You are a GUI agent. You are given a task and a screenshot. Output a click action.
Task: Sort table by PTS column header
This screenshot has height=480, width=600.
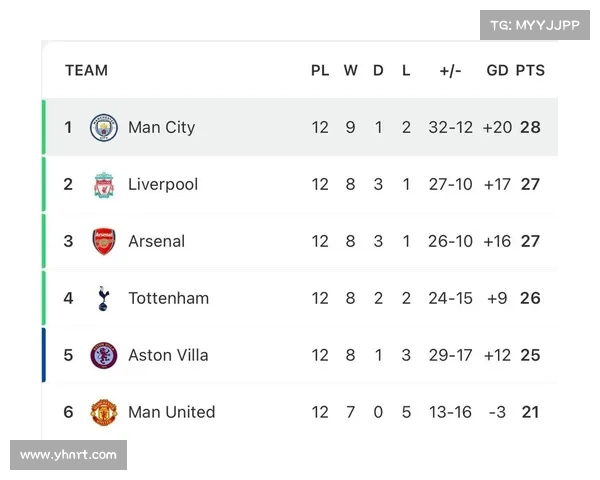coord(530,70)
